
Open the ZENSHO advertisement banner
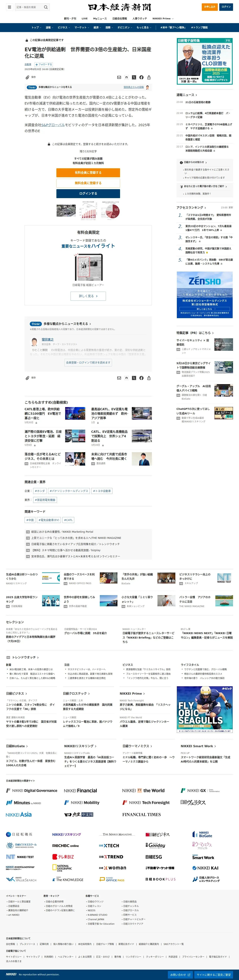(x=205, y=295)
